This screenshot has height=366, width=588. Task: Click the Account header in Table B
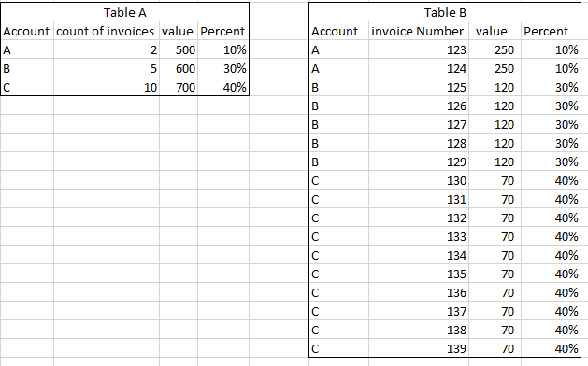339,31
